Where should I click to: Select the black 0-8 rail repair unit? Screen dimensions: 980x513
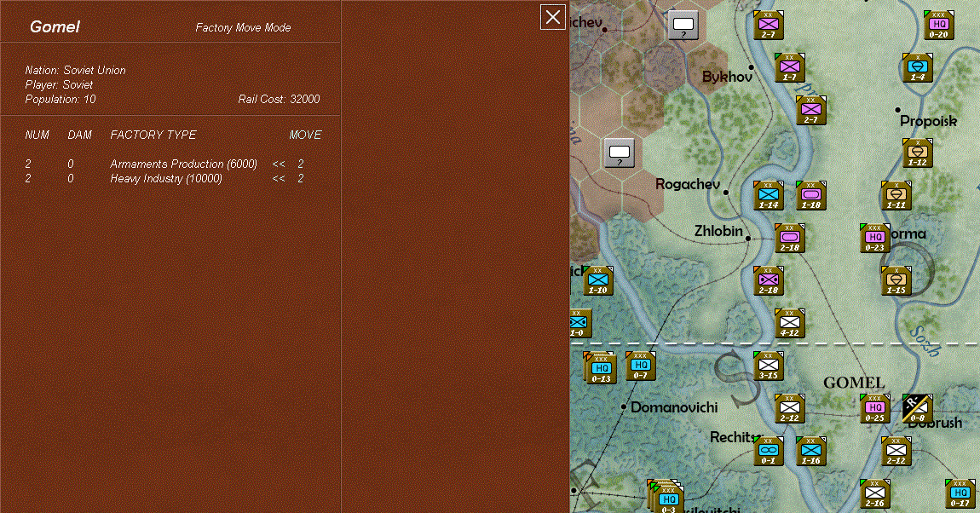click(x=918, y=408)
